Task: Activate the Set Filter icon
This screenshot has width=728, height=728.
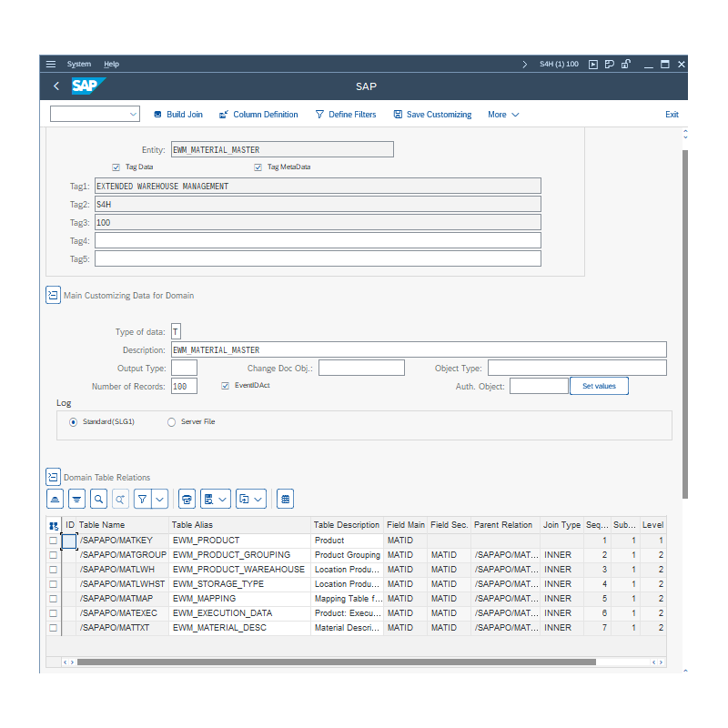Action: tap(145, 499)
